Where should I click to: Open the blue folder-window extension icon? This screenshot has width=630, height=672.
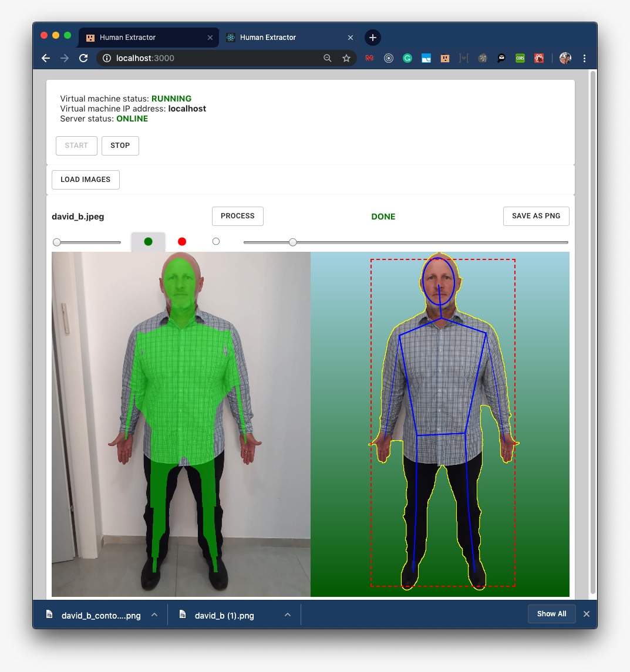point(426,58)
